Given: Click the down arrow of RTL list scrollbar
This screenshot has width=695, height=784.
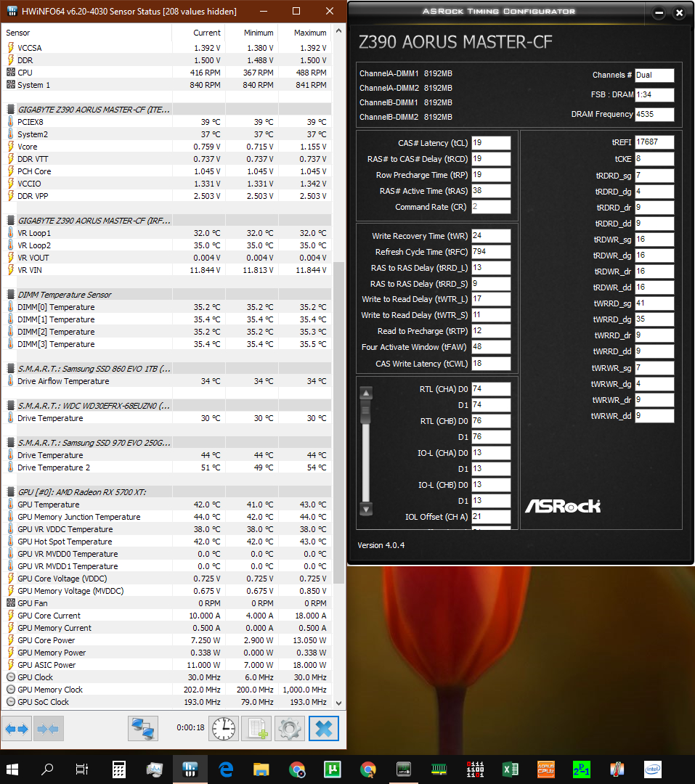Looking at the screenshot, I should [x=366, y=510].
